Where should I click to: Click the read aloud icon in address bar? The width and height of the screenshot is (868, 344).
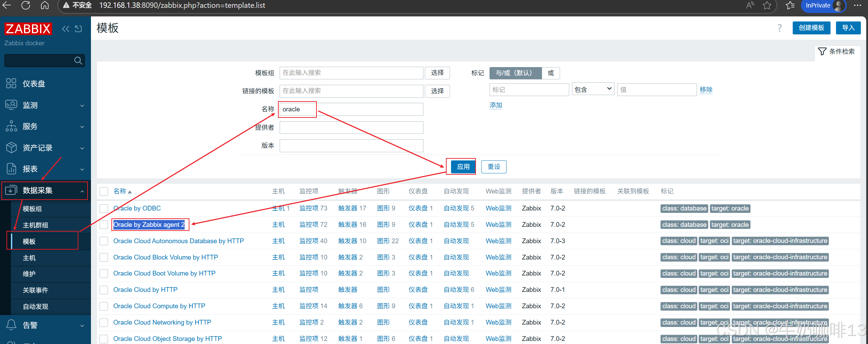coord(750,5)
